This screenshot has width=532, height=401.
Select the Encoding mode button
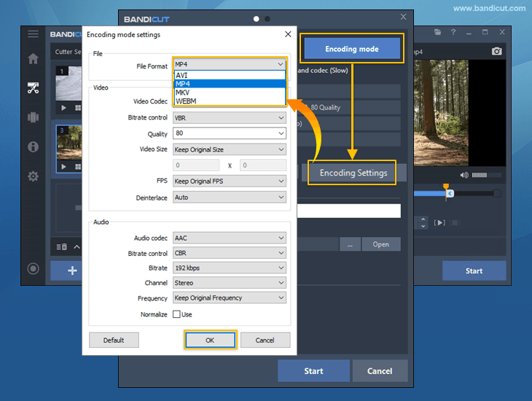[x=352, y=49]
